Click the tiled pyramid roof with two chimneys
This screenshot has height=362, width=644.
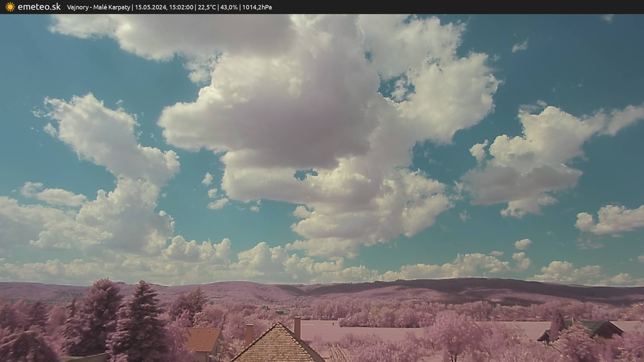pyautogui.click(x=277, y=345)
